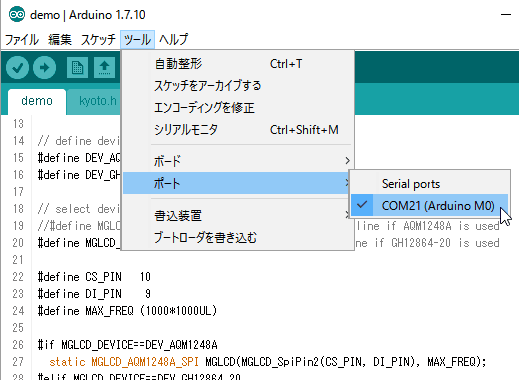Click the "// select devi" comment on line 18
This screenshot has height=380, width=519.
pos(79,209)
